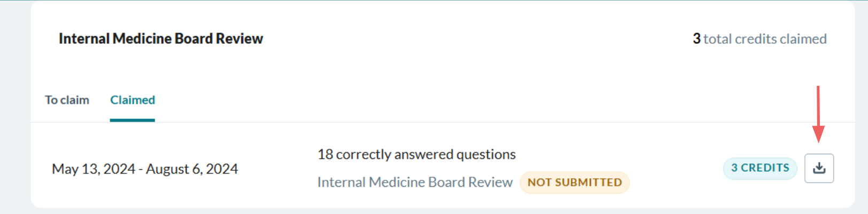Click the 3 CREDITS badge

[760, 168]
